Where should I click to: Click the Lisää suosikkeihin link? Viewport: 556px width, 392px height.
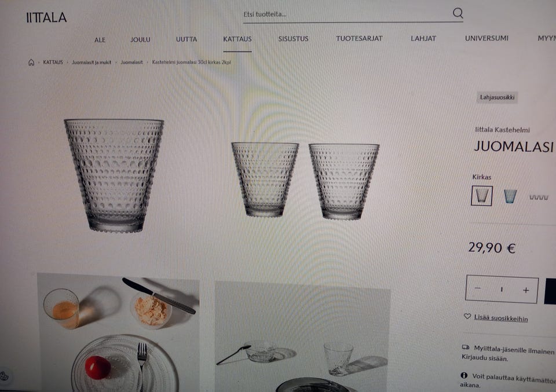pos(500,318)
